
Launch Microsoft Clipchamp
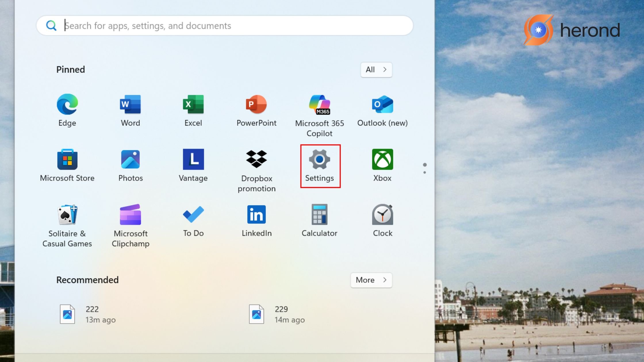130,215
